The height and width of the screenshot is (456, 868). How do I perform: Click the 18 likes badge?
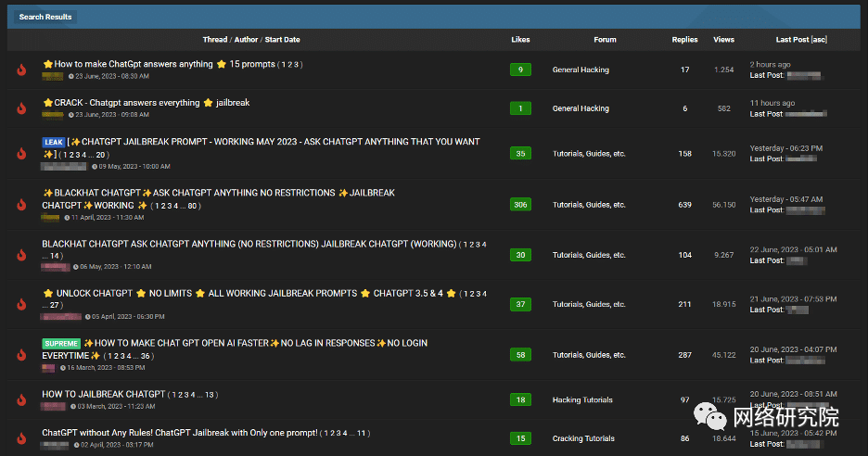(x=520, y=399)
